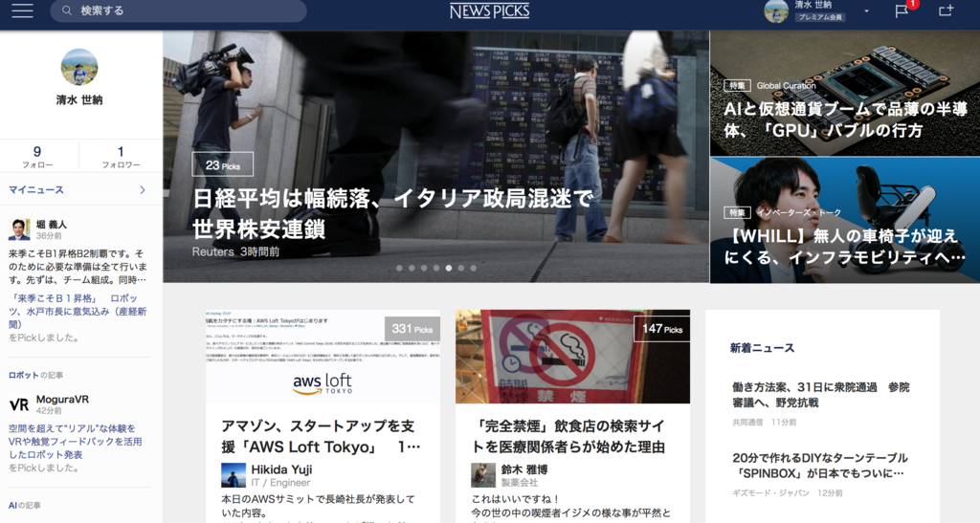The height and width of the screenshot is (523, 980).
Task: Focus the 検索する search field
Action: pyautogui.click(x=178, y=11)
